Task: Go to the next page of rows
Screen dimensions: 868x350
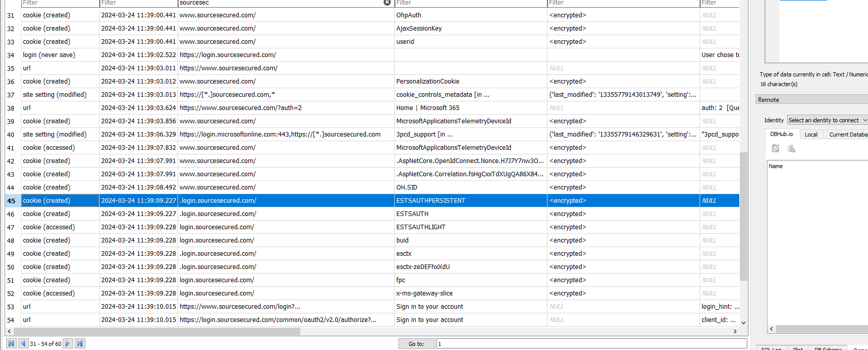Action: pyautogui.click(x=68, y=343)
